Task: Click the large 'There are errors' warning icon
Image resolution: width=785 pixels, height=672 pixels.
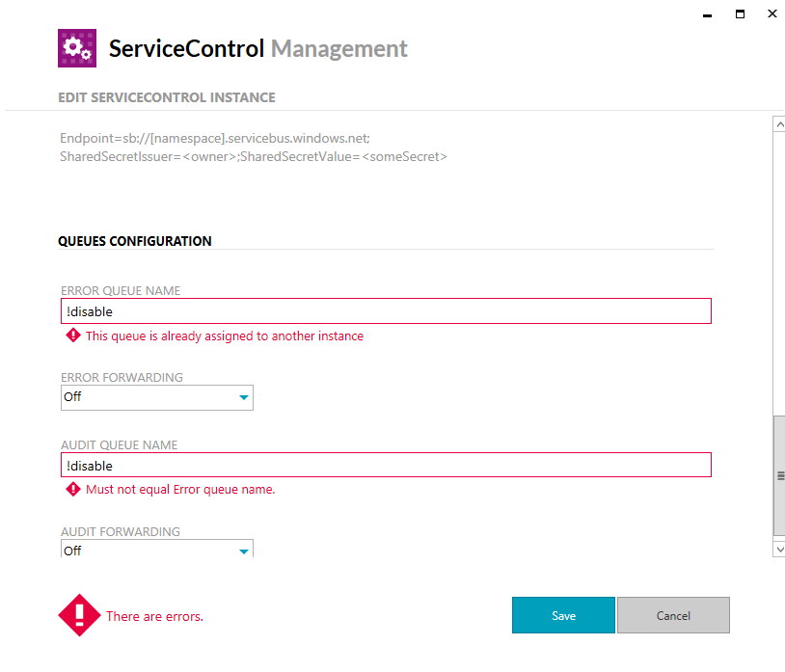Action: pyautogui.click(x=79, y=614)
